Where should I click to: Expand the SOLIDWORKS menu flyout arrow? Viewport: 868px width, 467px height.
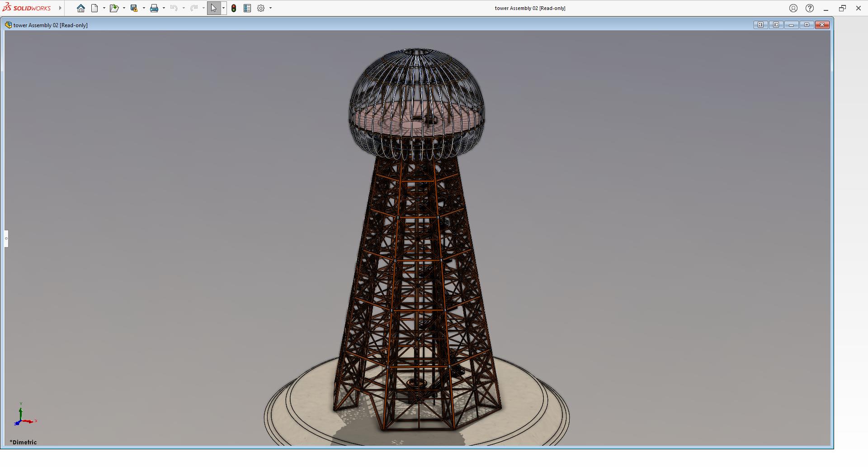point(60,8)
